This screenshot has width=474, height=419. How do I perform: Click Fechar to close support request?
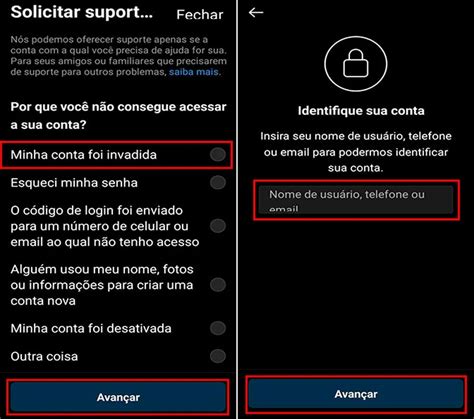[200, 15]
